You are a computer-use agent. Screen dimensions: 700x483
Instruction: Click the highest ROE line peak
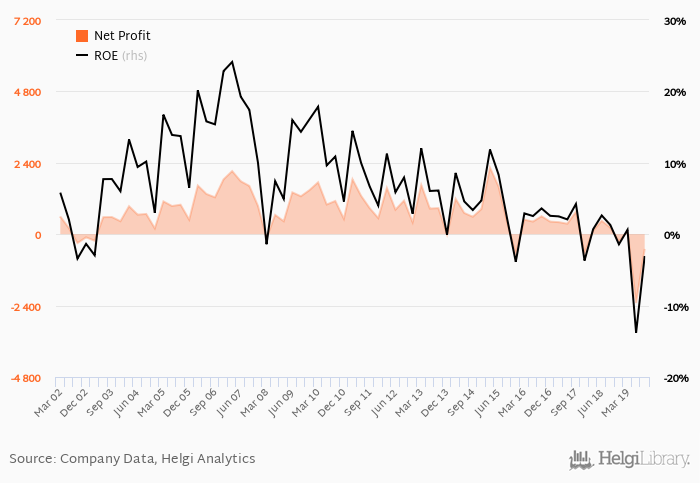(232, 62)
